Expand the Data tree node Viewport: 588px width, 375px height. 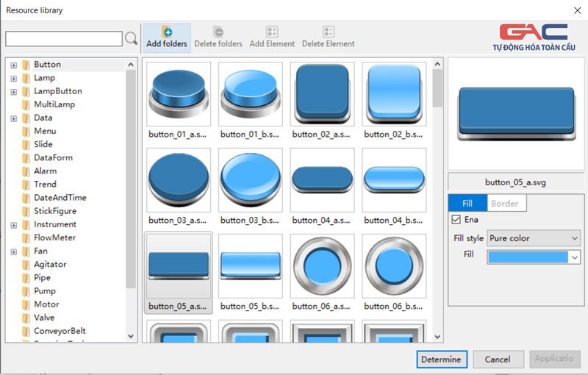(13, 118)
